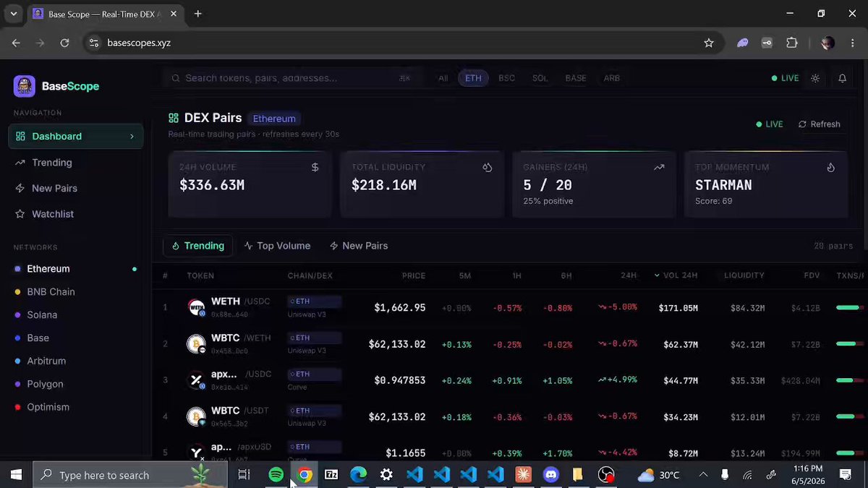Select the All chains filter
The width and height of the screenshot is (868, 488).
(x=443, y=78)
